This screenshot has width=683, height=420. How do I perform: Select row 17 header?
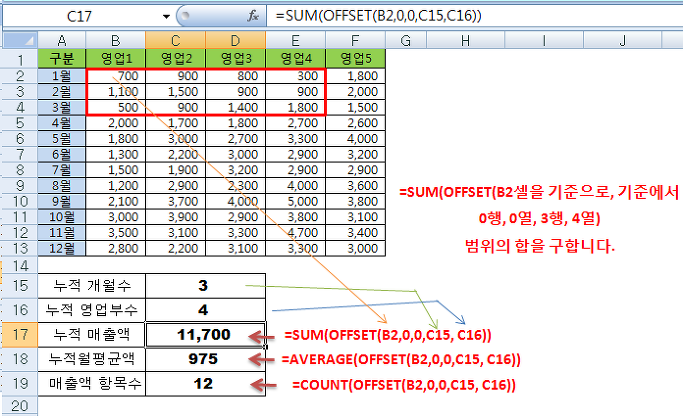20,335
